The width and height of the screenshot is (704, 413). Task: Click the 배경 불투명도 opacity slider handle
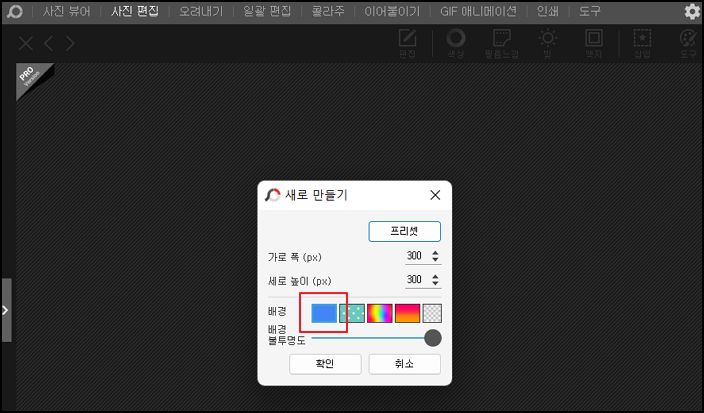click(x=433, y=338)
